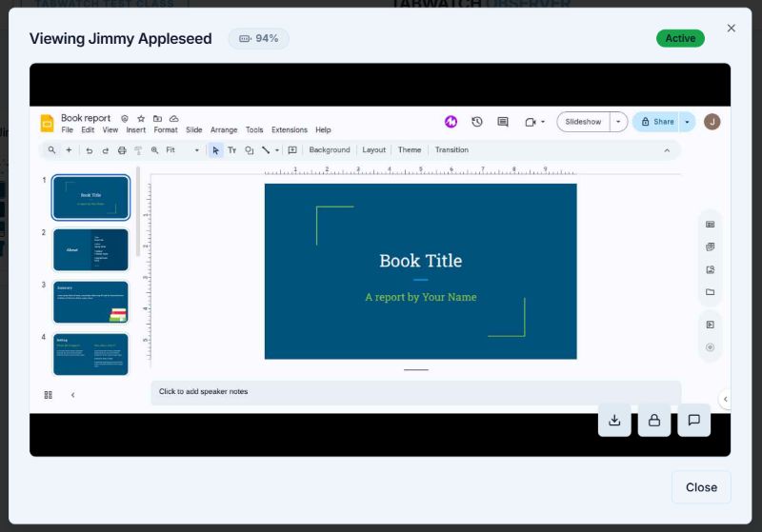Star the Book report document
Viewport: 762px width, 532px height.
tap(141, 118)
